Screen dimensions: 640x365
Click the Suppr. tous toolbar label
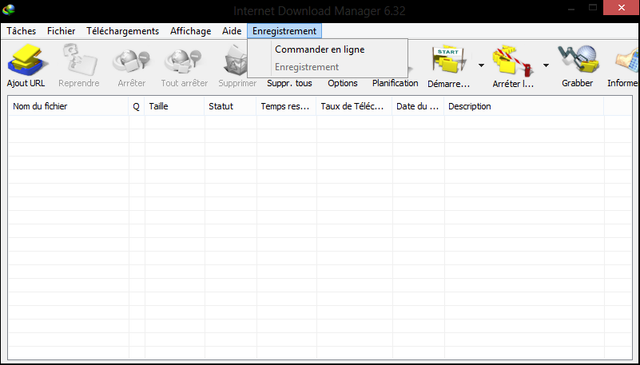(289, 83)
